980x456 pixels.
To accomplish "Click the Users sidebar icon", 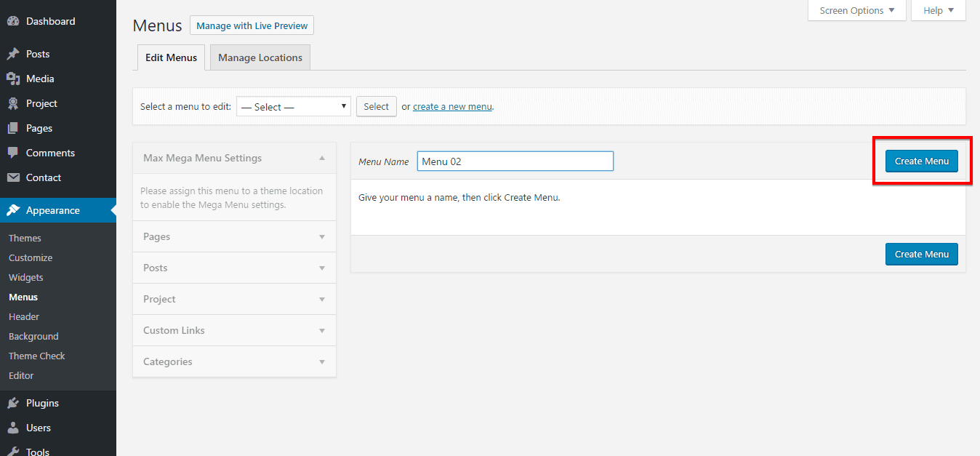I will coord(15,427).
